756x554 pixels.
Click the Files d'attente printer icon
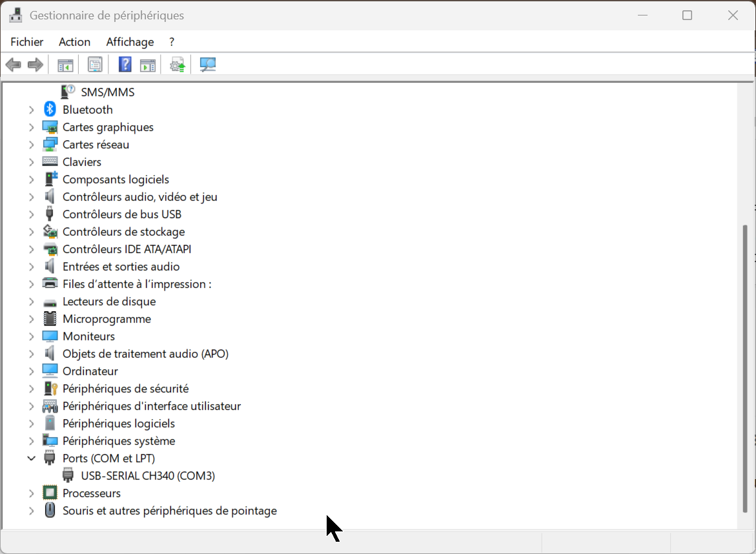(x=50, y=283)
